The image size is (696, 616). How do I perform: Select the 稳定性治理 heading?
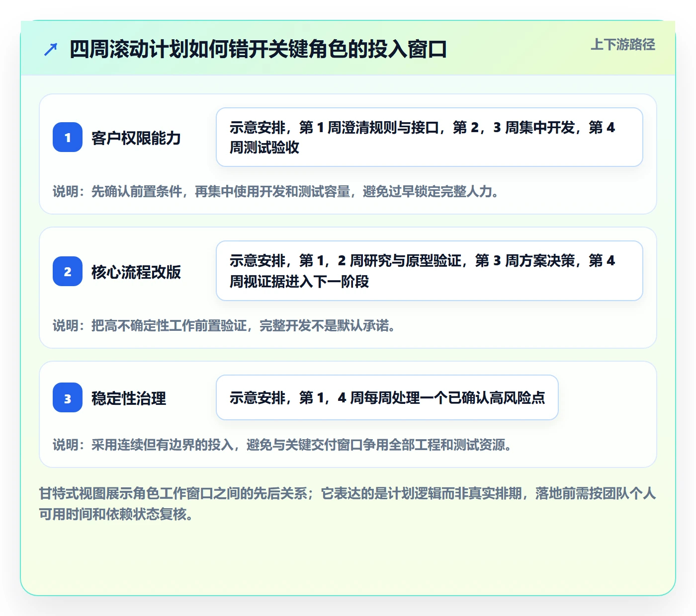point(129,398)
